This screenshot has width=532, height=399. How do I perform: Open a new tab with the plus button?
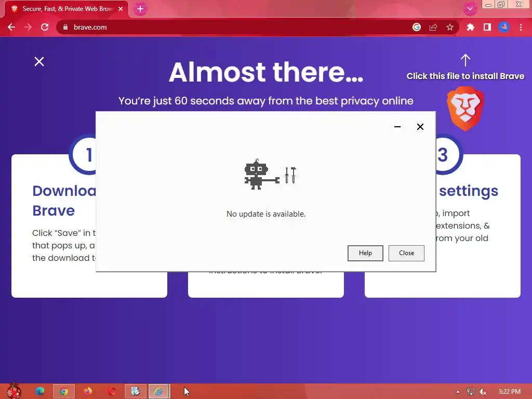140,9
